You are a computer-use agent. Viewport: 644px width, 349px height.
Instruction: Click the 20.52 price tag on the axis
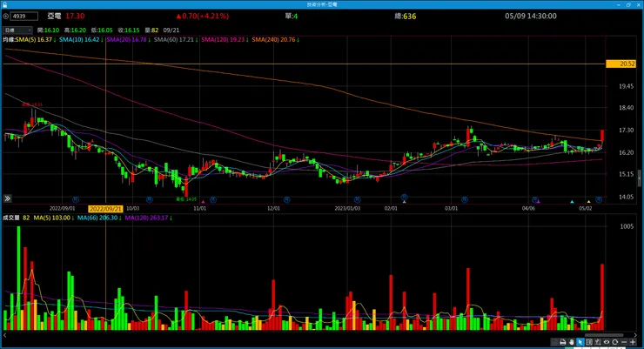[x=621, y=64]
